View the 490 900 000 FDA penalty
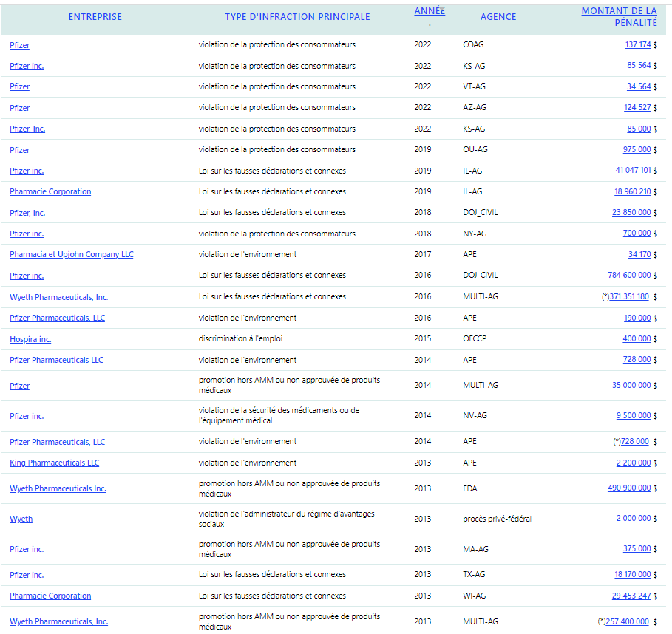672x634 pixels. click(x=629, y=488)
